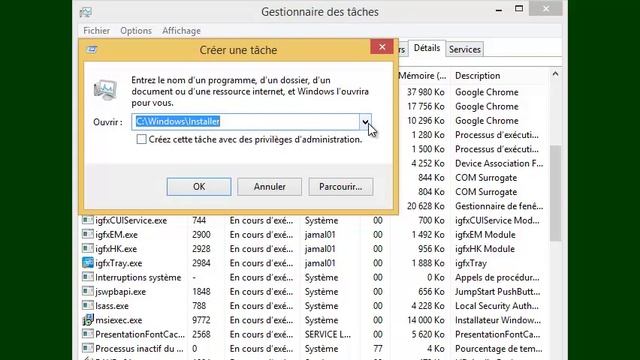Switch to the Services tab

click(x=464, y=49)
